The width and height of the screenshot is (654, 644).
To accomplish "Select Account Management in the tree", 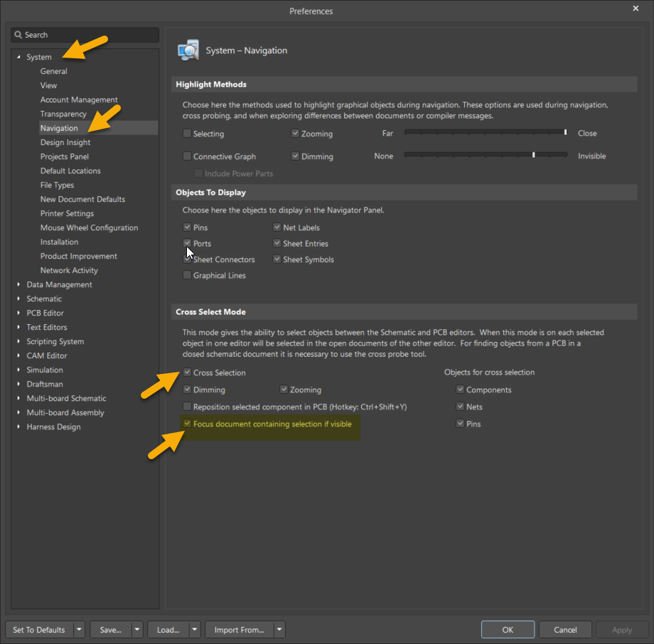I will [79, 100].
